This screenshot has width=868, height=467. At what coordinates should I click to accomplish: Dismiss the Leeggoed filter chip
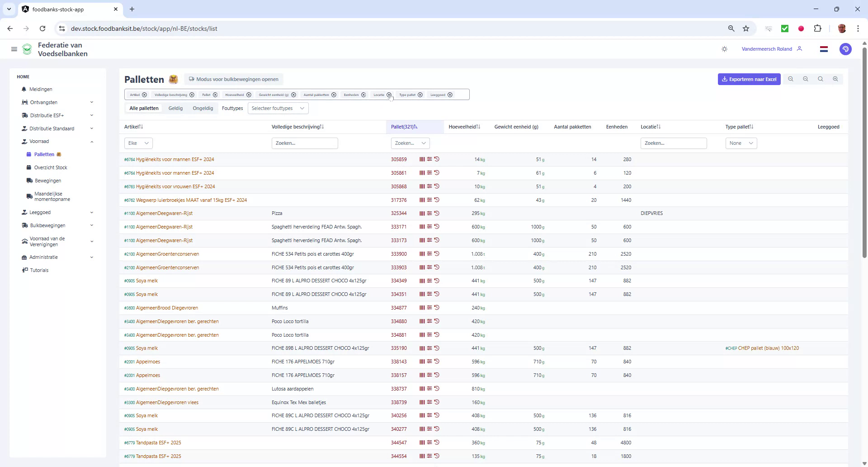click(x=450, y=95)
